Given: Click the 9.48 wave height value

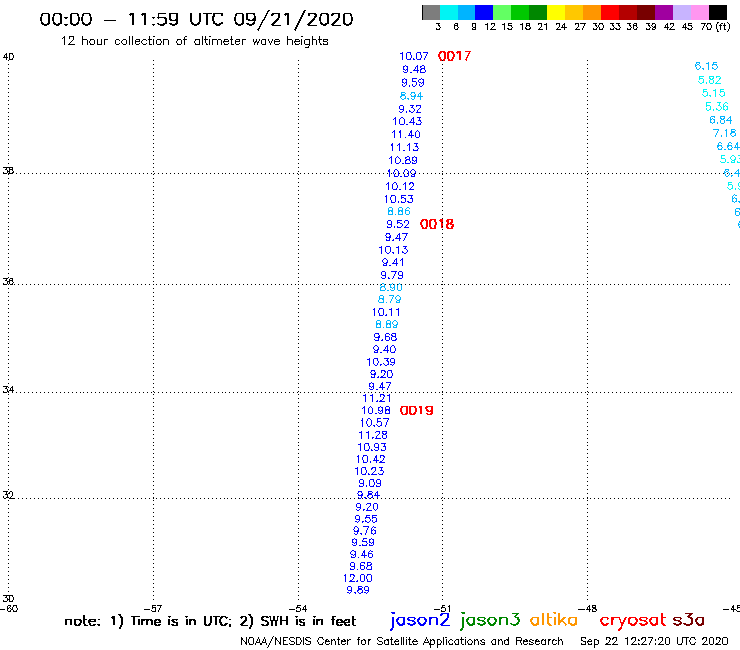Looking at the screenshot, I should click(414, 69).
